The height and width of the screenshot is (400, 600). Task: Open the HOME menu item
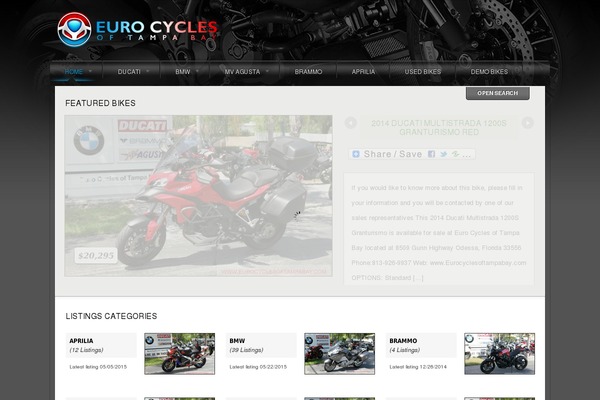pos(73,72)
